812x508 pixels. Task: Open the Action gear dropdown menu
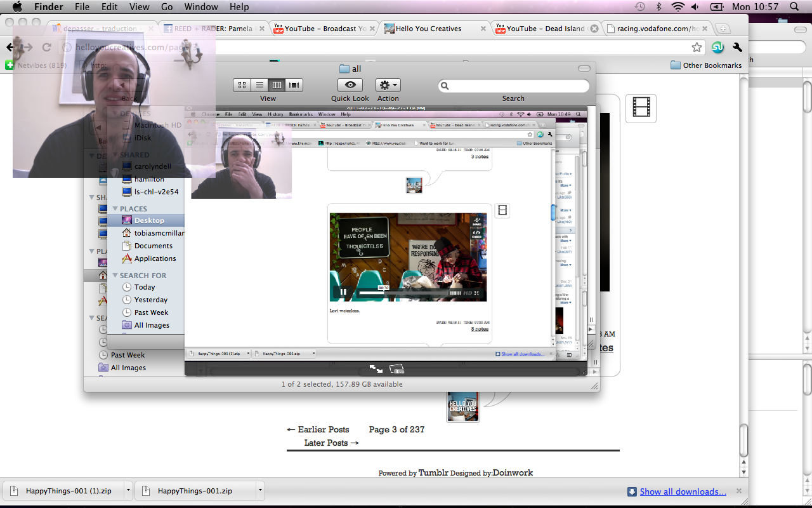point(388,85)
